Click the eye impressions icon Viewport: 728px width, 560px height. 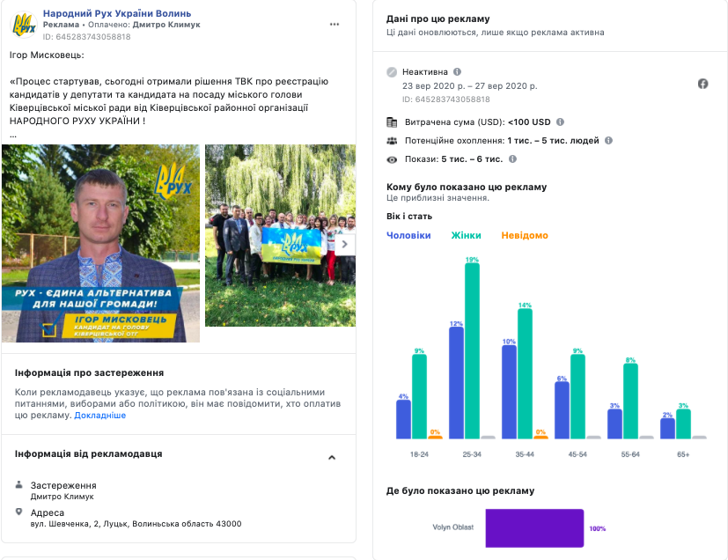click(x=392, y=159)
